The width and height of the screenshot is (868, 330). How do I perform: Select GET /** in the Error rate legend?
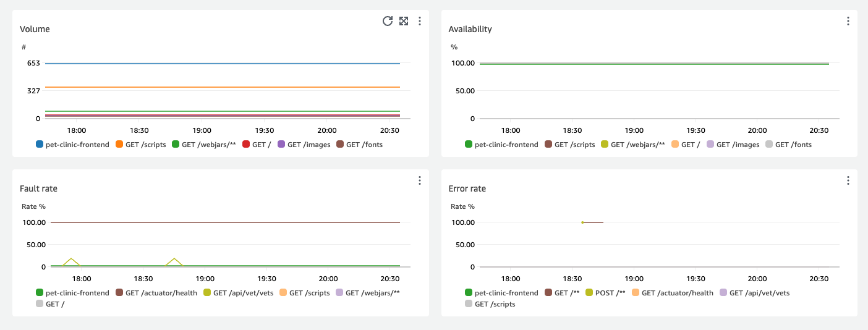(x=567, y=293)
